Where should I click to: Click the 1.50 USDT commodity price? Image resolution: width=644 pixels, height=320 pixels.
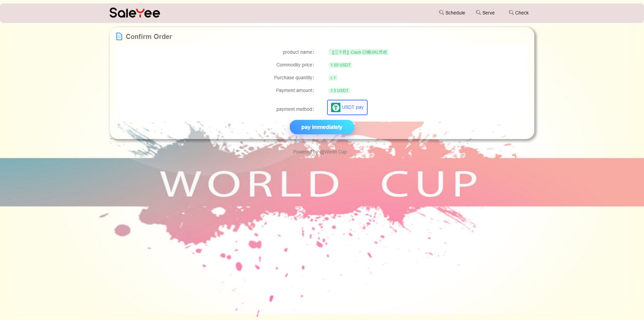point(340,65)
